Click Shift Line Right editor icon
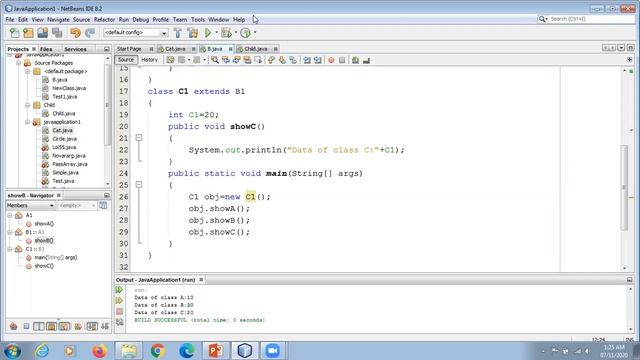Image resolution: width=640 pixels, height=360 pixels. click(x=318, y=60)
